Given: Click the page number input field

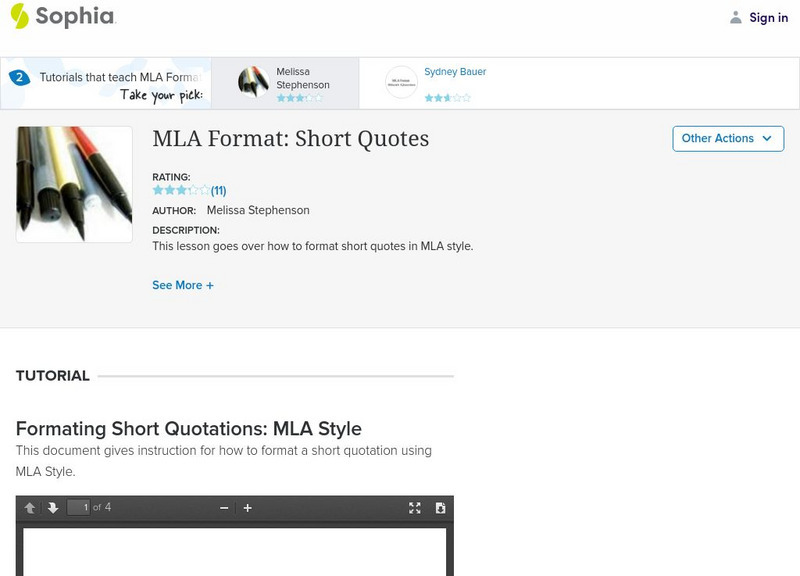Looking at the screenshot, I should 79,508.
